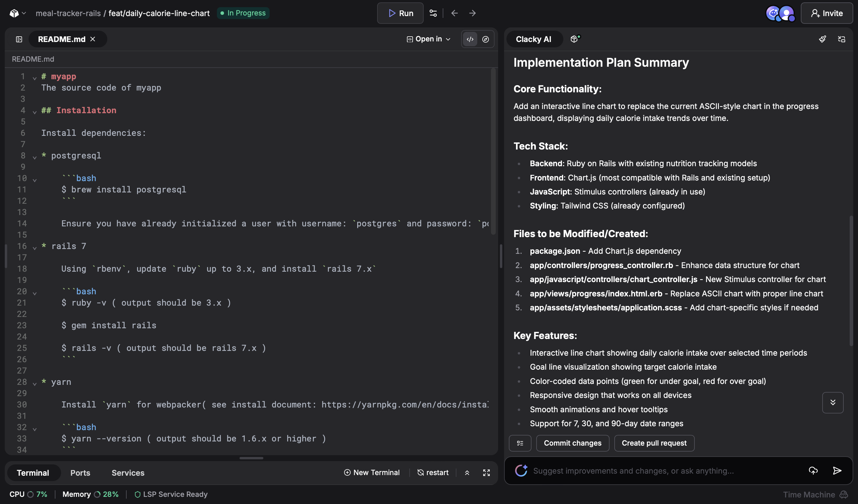Click Commit changes
This screenshot has width=858, height=504.
pos(572,443)
